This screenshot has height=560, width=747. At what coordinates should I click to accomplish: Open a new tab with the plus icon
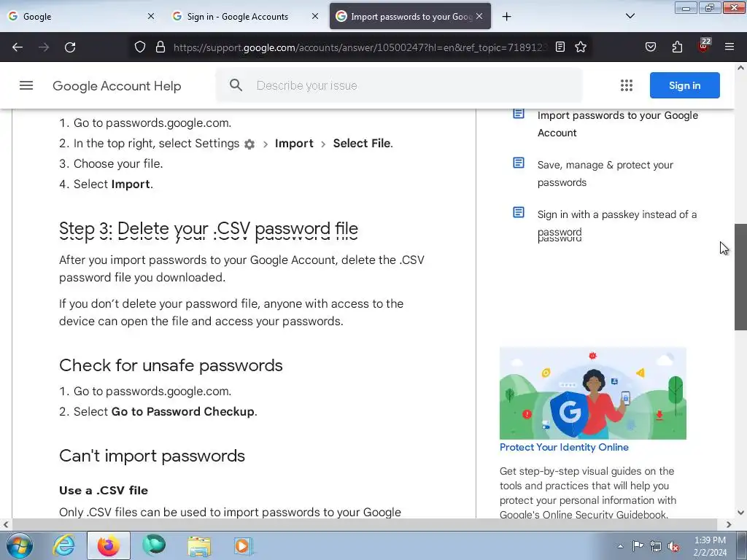tap(506, 17)
